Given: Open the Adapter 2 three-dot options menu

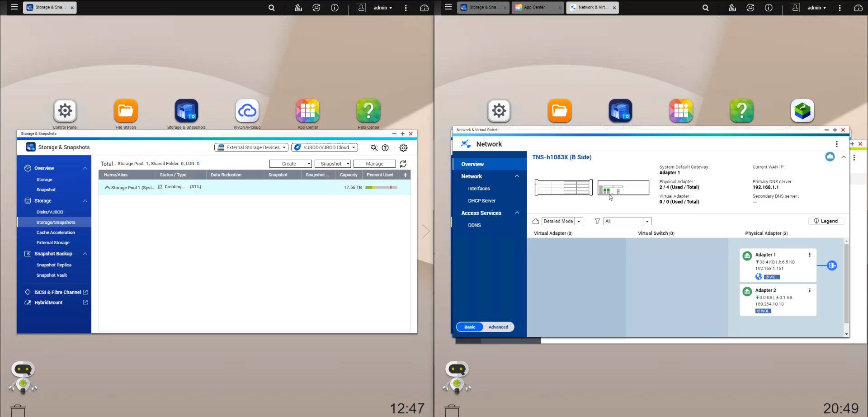Looking at the screenshot, I should [x=810, y=290].
